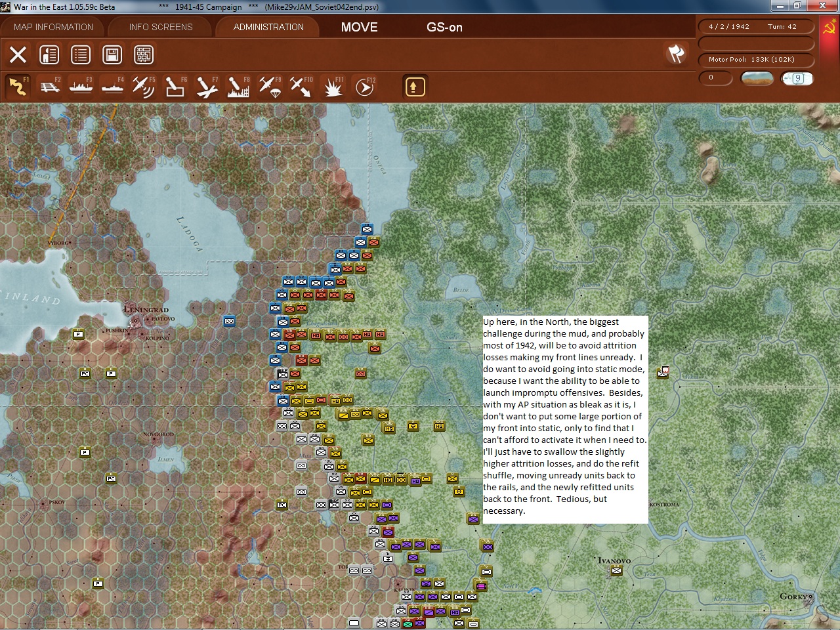The width and height of the screenshot is (840, 630).
Task: Select the unit counter below the Ivanovo label
Action: pos(616,571)
